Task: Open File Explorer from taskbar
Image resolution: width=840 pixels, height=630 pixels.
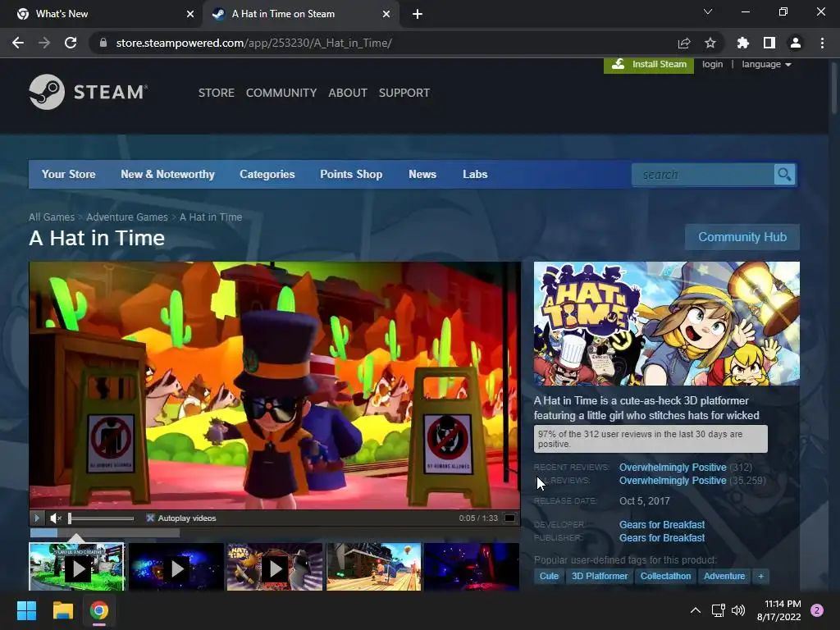Action: pos(62,610)
